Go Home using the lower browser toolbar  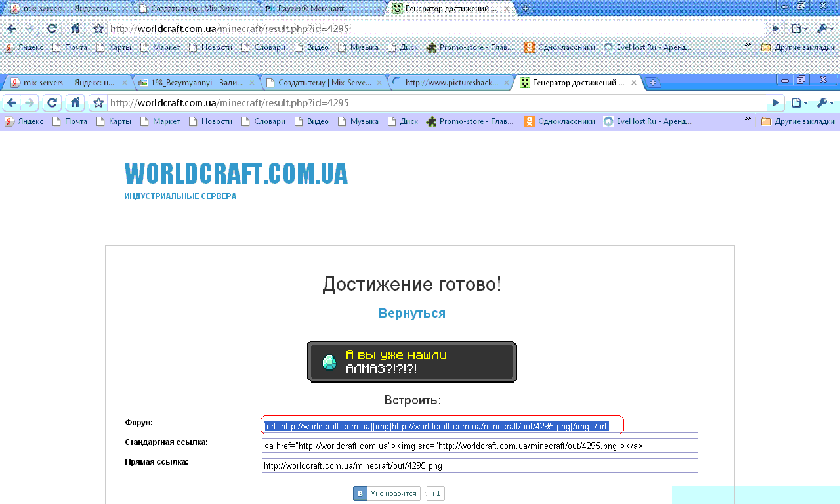pyautogui.click(x=75, y=103)
